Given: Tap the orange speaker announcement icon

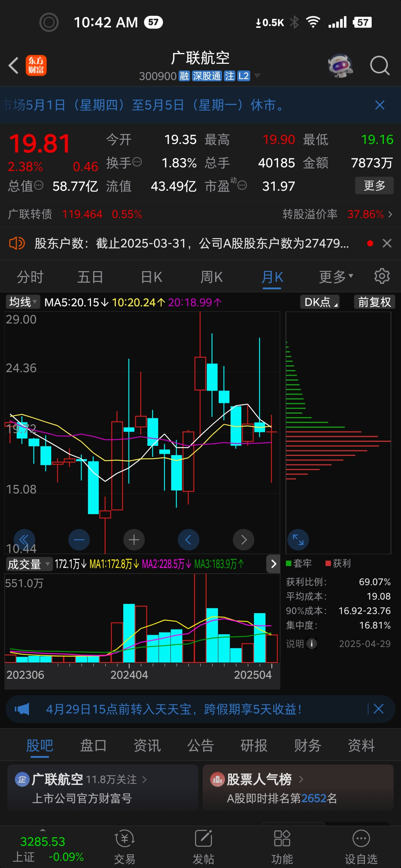Looking at the screenshot, I should tap(17, 243).
